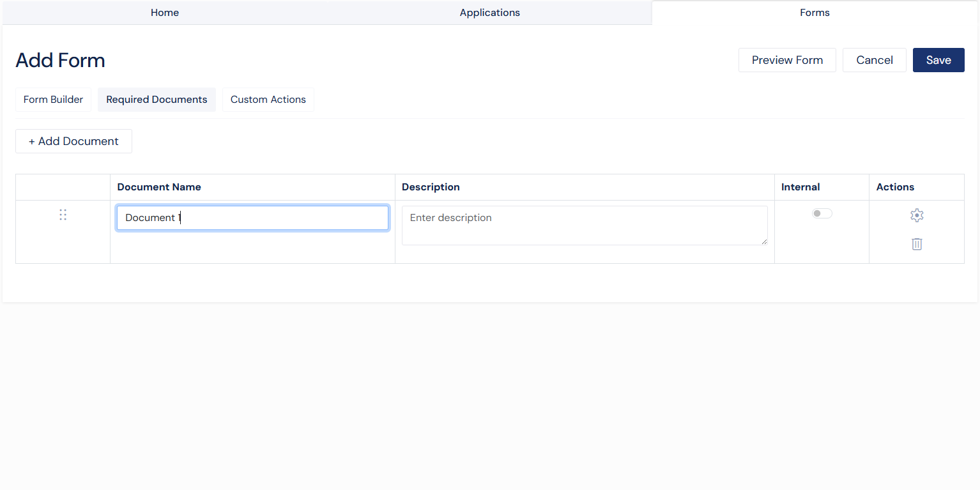Select the Required Documents section tab

[x=157, y=100]
